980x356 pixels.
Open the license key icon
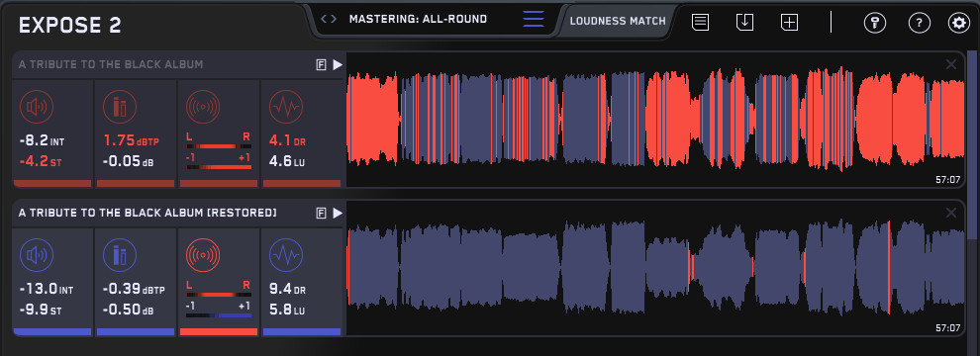click(x=874, y=23)
